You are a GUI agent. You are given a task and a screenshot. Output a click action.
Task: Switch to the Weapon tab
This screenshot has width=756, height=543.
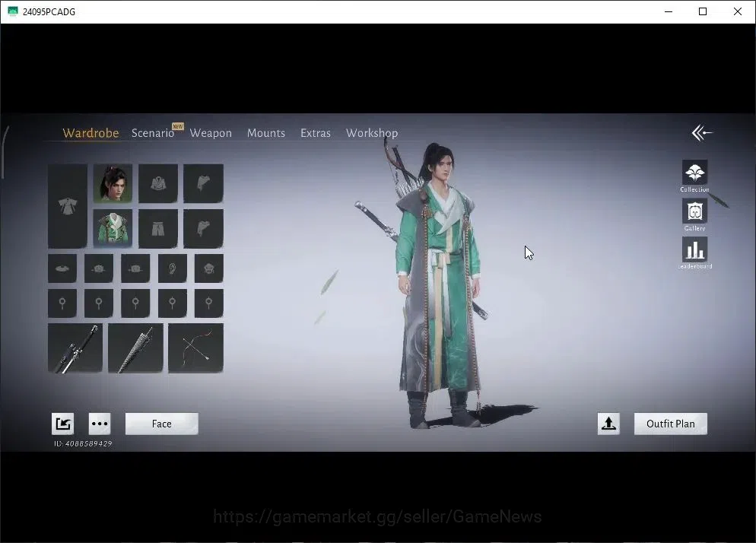click(x=211, y=133)
